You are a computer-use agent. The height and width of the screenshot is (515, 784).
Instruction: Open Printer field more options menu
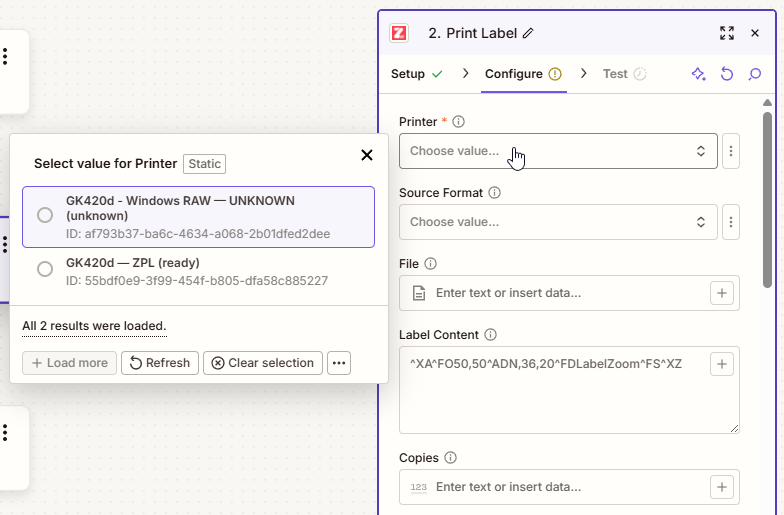coord(731,151)
